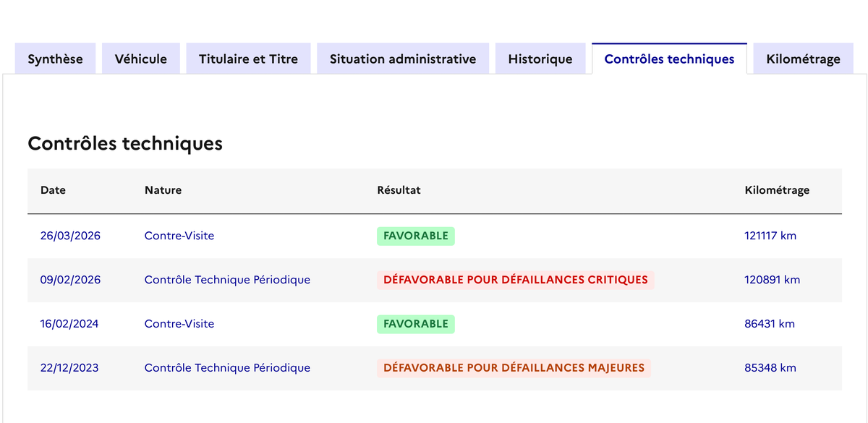
Task: Click the Défaillances Critiques result badge
Action: click(x=515, y=280)
